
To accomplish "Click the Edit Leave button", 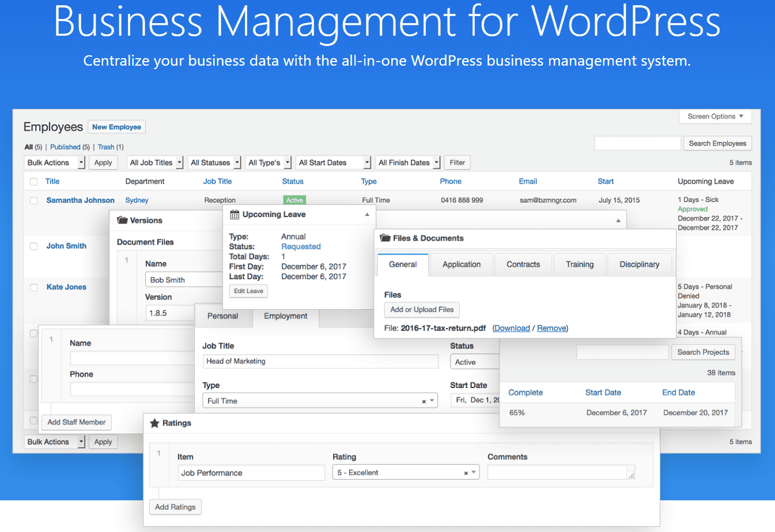I will [248, 291].
